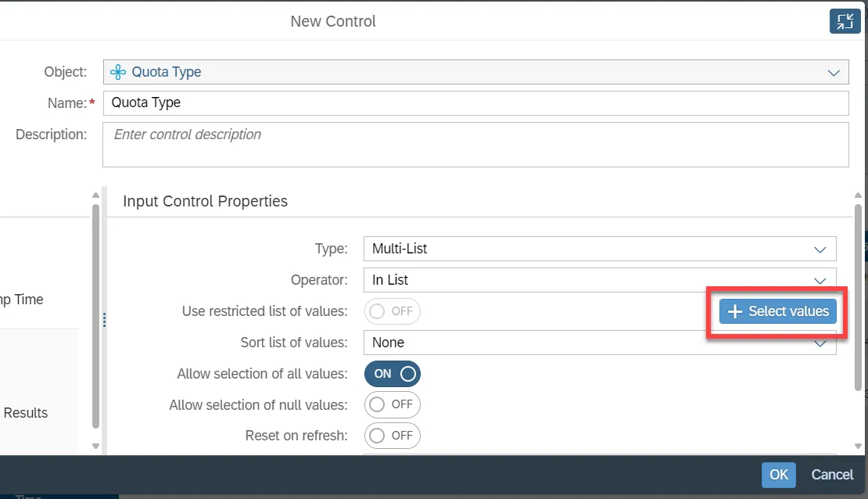Click the left panel scroll-up arrow
Image resolution: width=868 pixels, height=499 pixels.
pos(95,195)
